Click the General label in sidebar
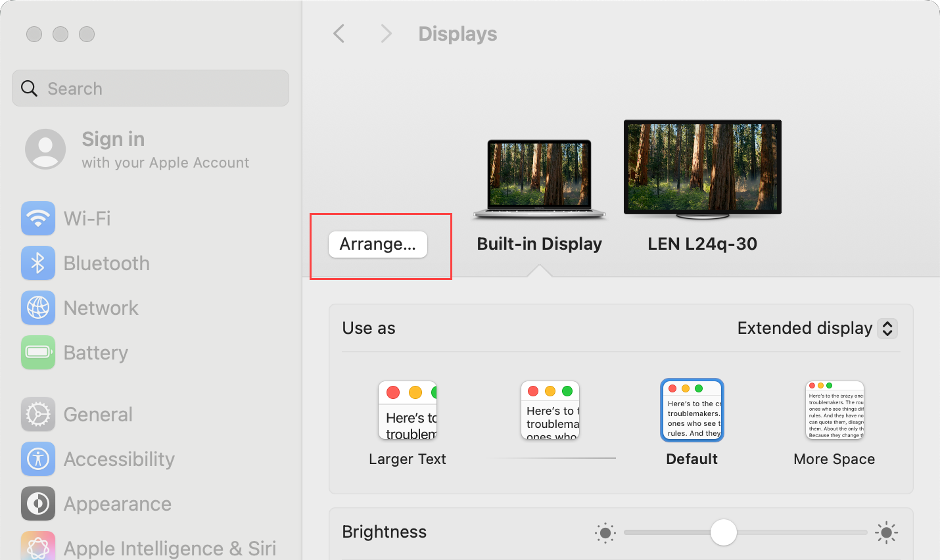The height and width of the screenshot is (560, 940). coord(98,414)
